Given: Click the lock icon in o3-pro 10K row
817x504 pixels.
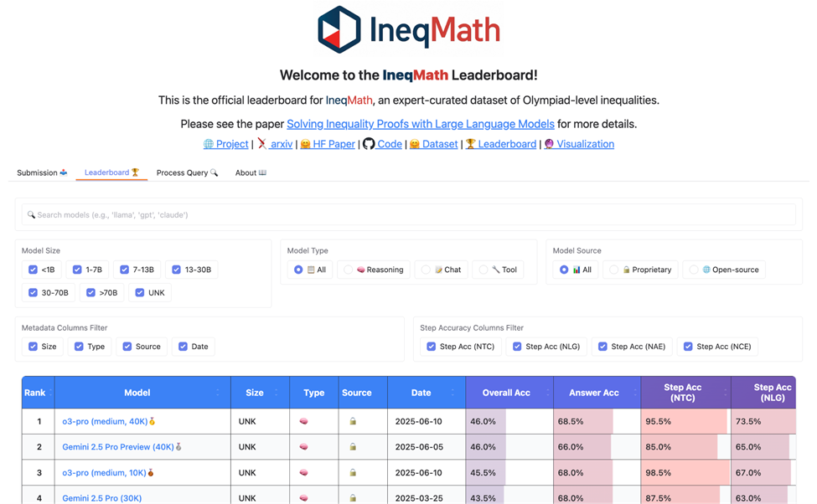Looking at the screenshot, I should (x=353, y=473).
